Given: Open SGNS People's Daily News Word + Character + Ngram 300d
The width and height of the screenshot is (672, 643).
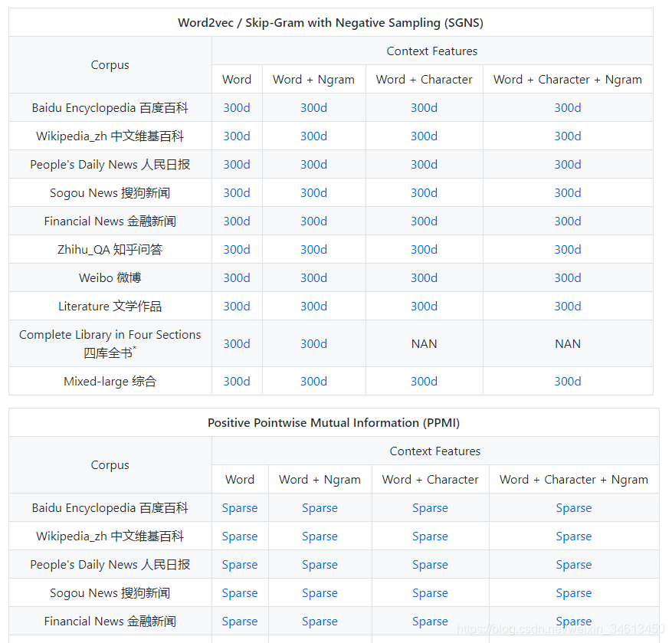Looking at the screenshot, I should coord(568,164).
